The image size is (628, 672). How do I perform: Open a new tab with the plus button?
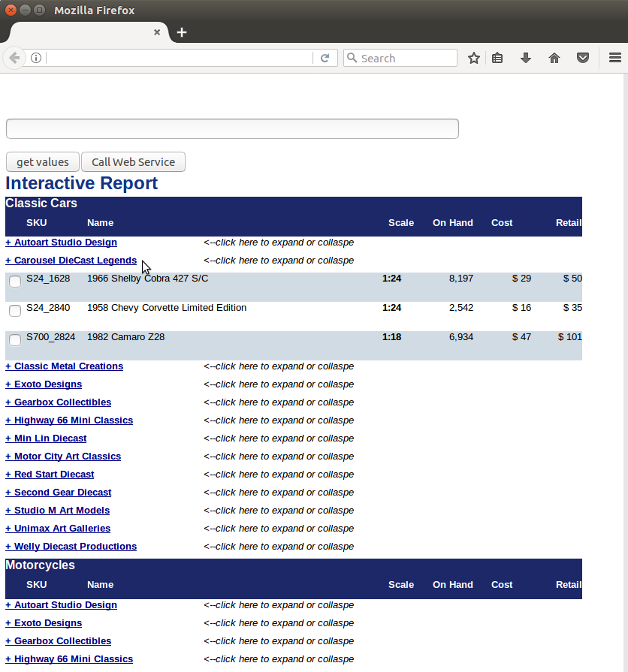coord(182,32)
